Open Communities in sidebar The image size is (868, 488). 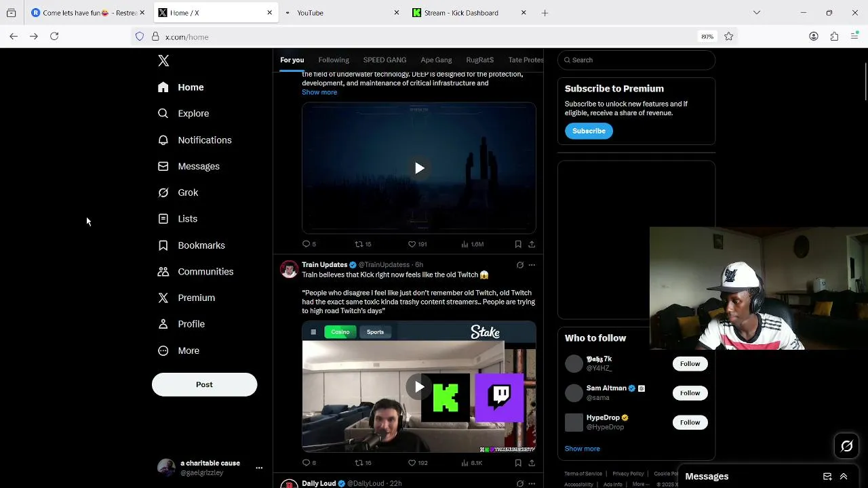195,272
